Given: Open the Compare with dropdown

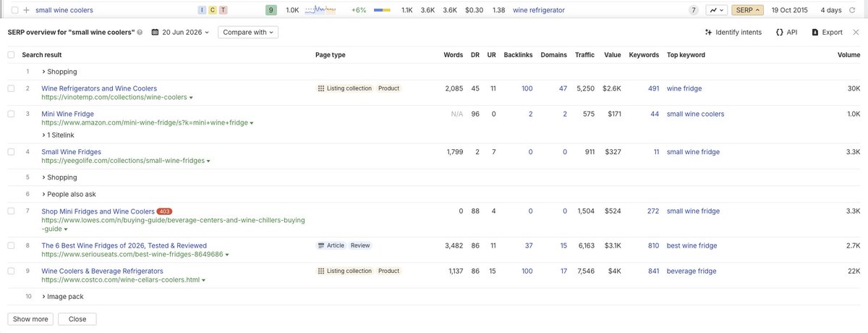Looking at the screenshot, I should point(247,33).
